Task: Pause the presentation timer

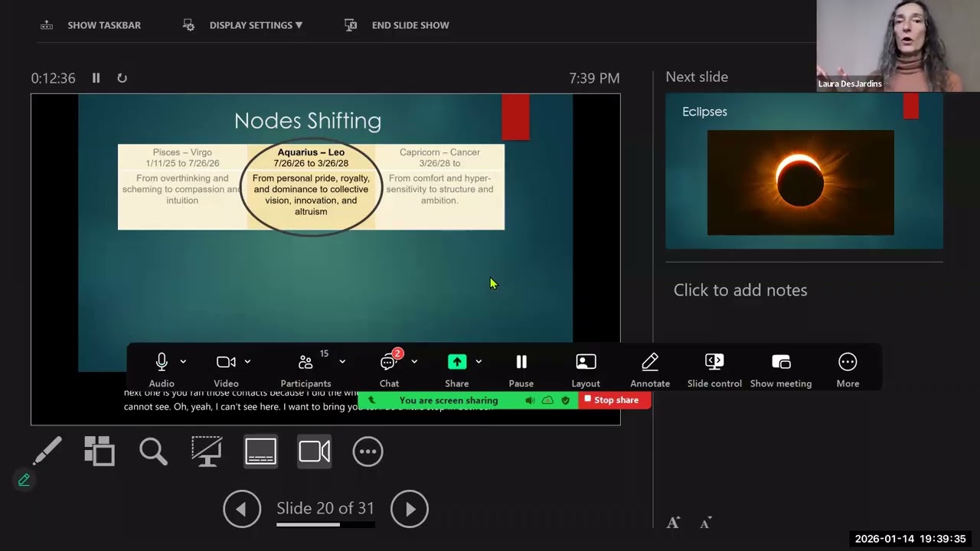Action: pos(96,78)
